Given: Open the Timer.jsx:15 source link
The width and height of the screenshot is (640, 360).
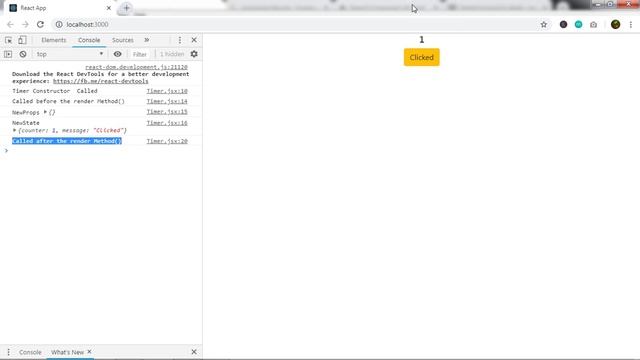Looking at the screenshot, I should tap(167, 111).
